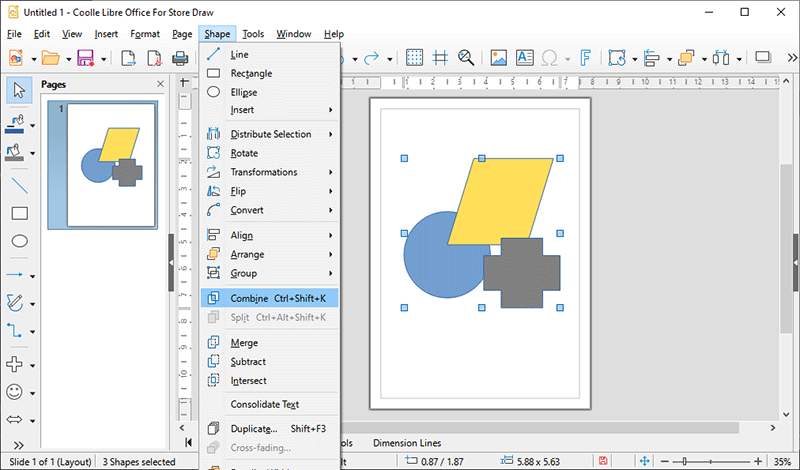Choose Merge from the Shape menu

pos(243,343)
